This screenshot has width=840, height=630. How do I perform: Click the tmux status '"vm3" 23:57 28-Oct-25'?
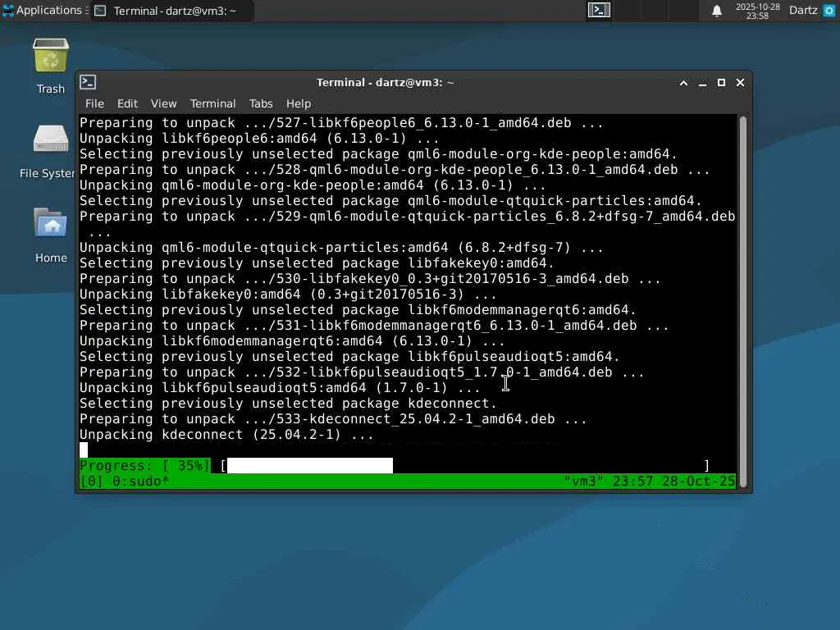click(650, 481)
